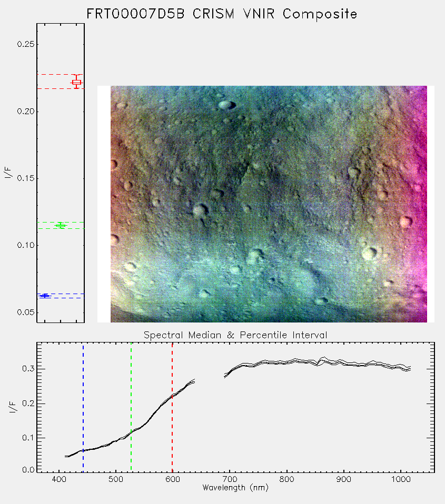Click the Wavelength (nm) axis label

click(x=235, y=488)
